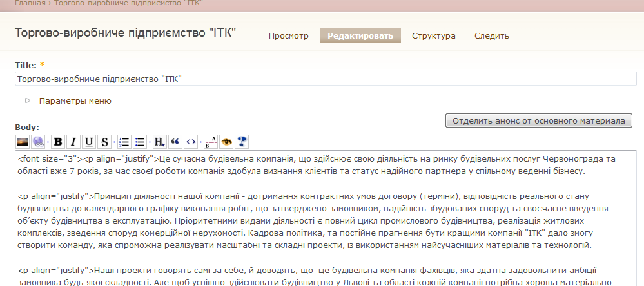This screenshot has width=644, height=286.
Task: Insert a hyperlink with the globe icon
Action: tap(38, 142)
